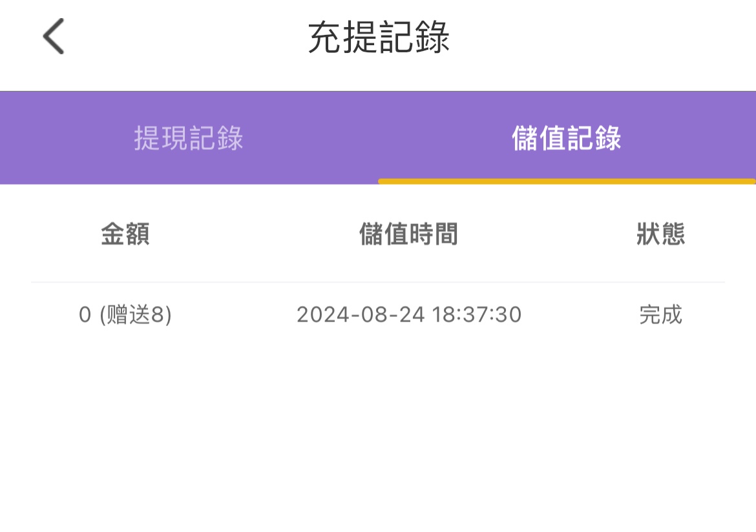Click the (贈送8) bonus text
This screenshot has width=756, height=532.
click(136, 315)
